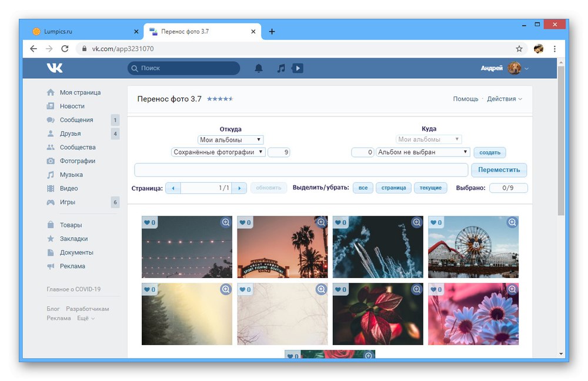Close the Lumpics.ru tab
This screenshot has width=588, height=381.
[x=136, y=32]
